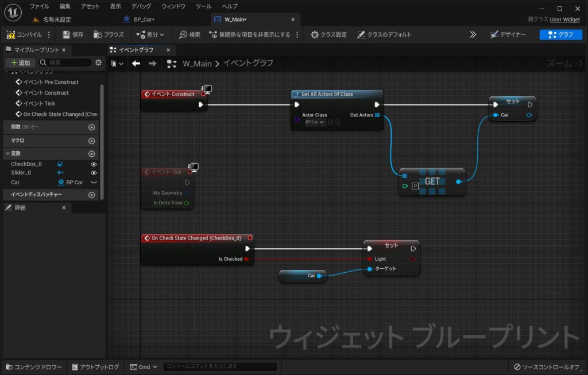This screenshot has height=375, width=588.
Task: Browse to asset with ブラウズ
Action: [x=109, y=34]
